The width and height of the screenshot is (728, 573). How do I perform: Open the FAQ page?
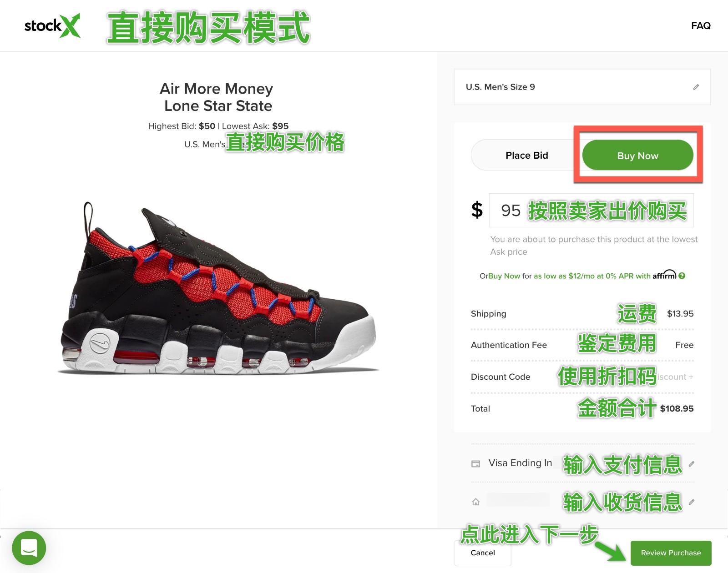click(x=701, y=26)
